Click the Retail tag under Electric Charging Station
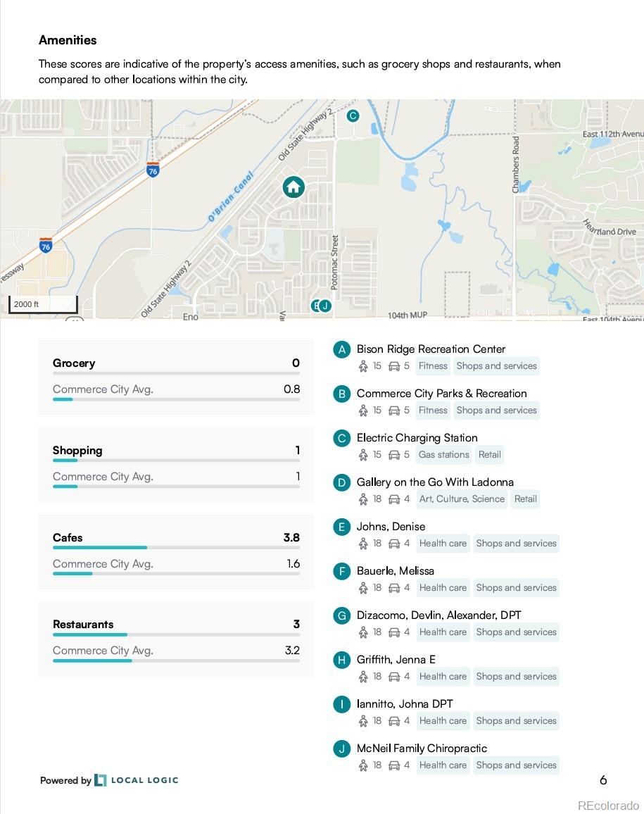This screenshot has height=814, width=644. [489, 455]
